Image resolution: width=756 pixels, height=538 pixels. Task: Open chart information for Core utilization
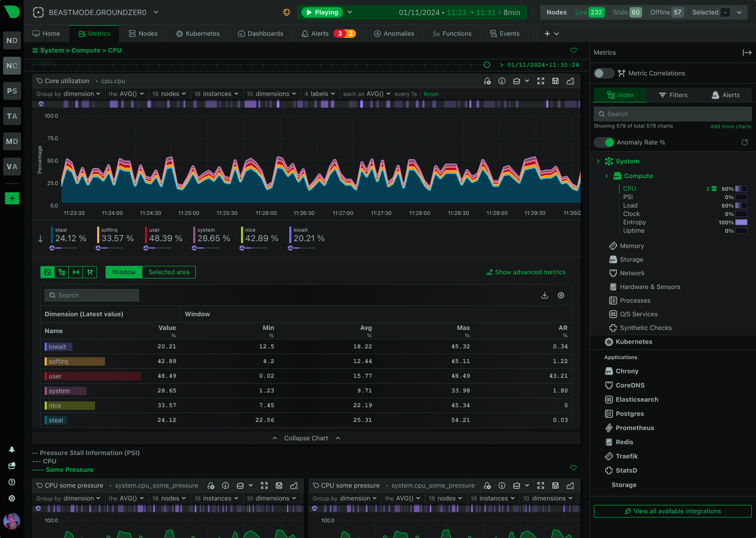point(502,81)
